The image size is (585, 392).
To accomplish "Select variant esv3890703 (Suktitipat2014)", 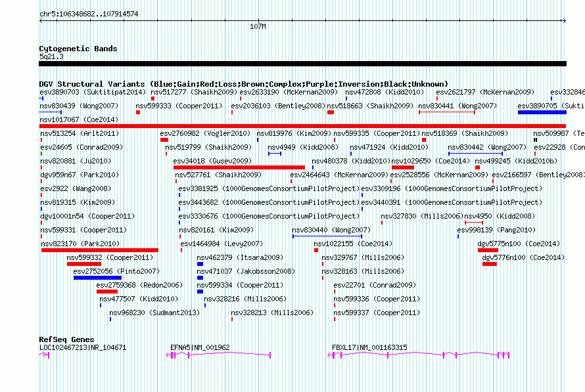I will (x=93, y=92).
